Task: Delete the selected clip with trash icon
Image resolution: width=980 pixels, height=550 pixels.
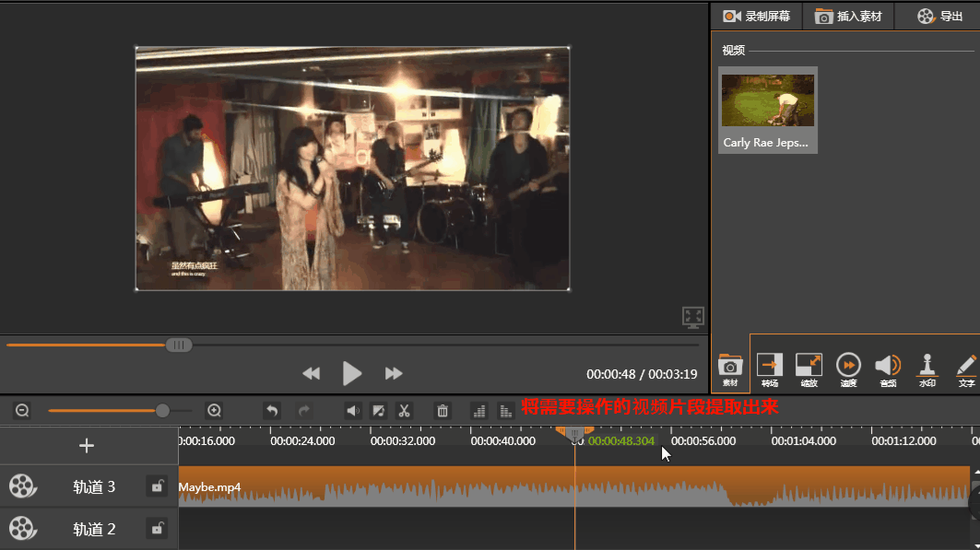Action: [443, 410]
